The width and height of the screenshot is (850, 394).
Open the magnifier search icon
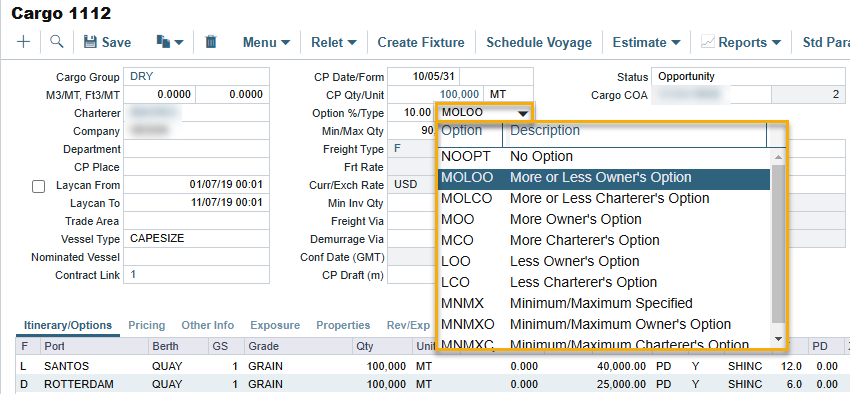[x=57, y=42]
